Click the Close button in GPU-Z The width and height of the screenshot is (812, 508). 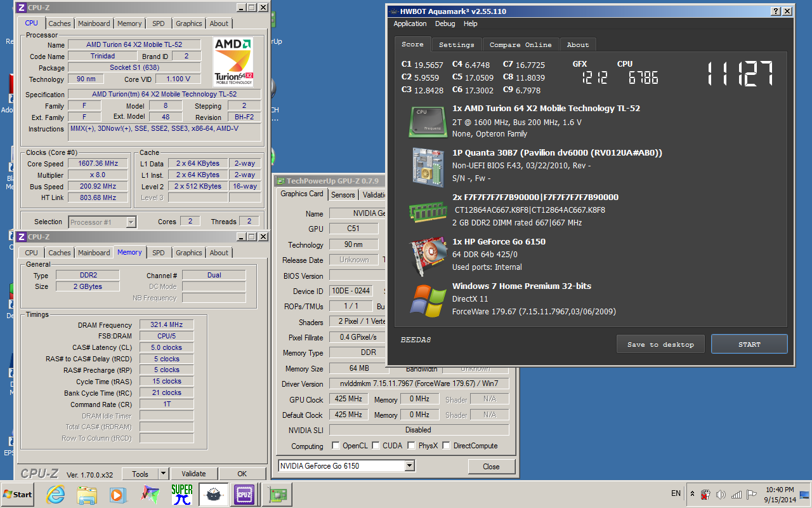pyautogui.click(x=491, y=466)
